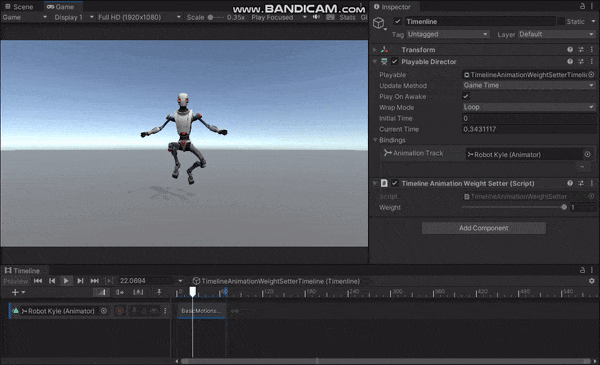Pick object for the Script field
600x365 pixels.
coord(591,196)
